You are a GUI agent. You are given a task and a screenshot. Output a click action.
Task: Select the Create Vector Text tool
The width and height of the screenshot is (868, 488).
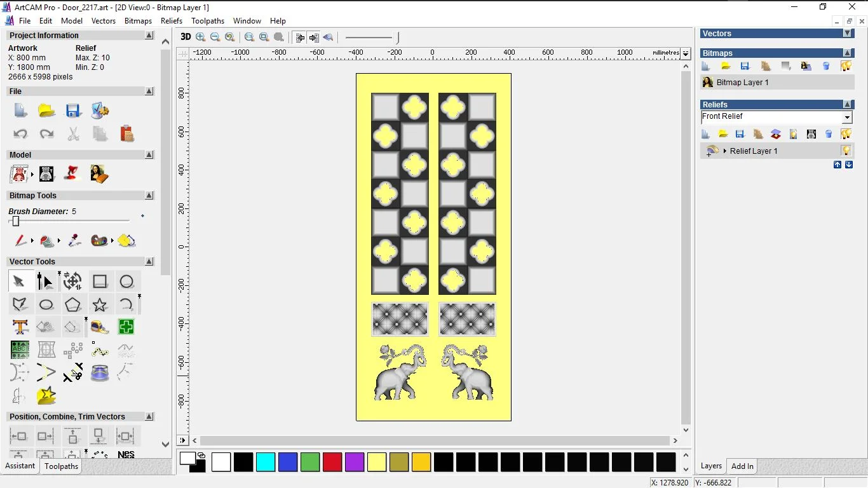[x=20, y=327]
